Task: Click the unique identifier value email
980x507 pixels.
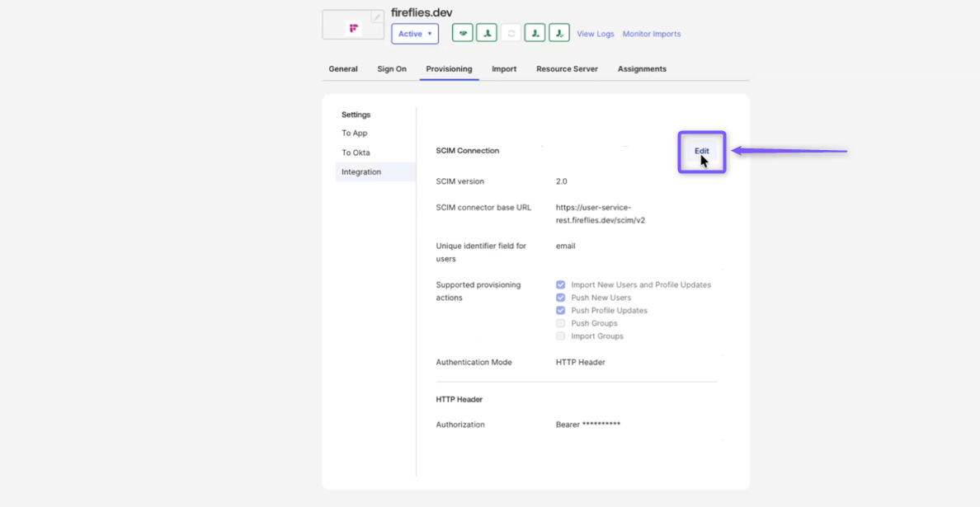Action: [566, 246]
